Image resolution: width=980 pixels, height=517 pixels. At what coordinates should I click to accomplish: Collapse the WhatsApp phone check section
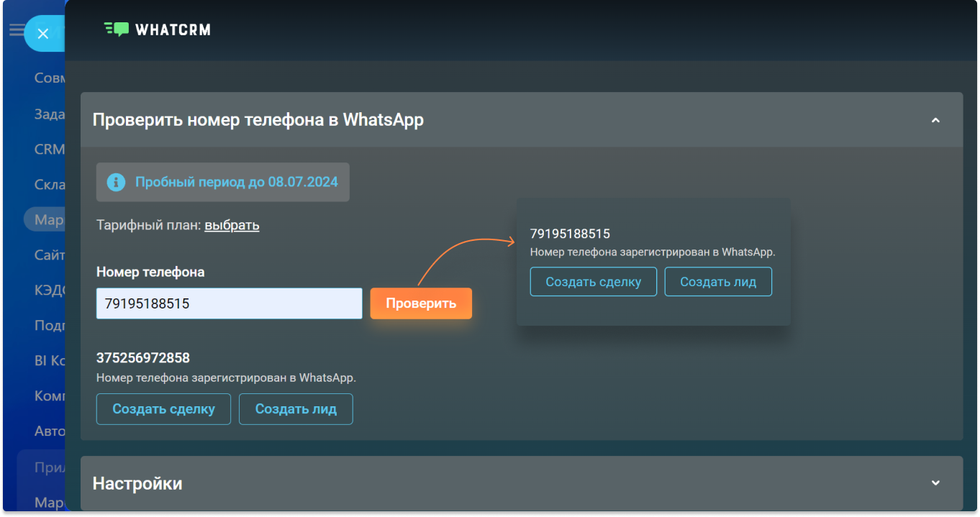(935, 120)
